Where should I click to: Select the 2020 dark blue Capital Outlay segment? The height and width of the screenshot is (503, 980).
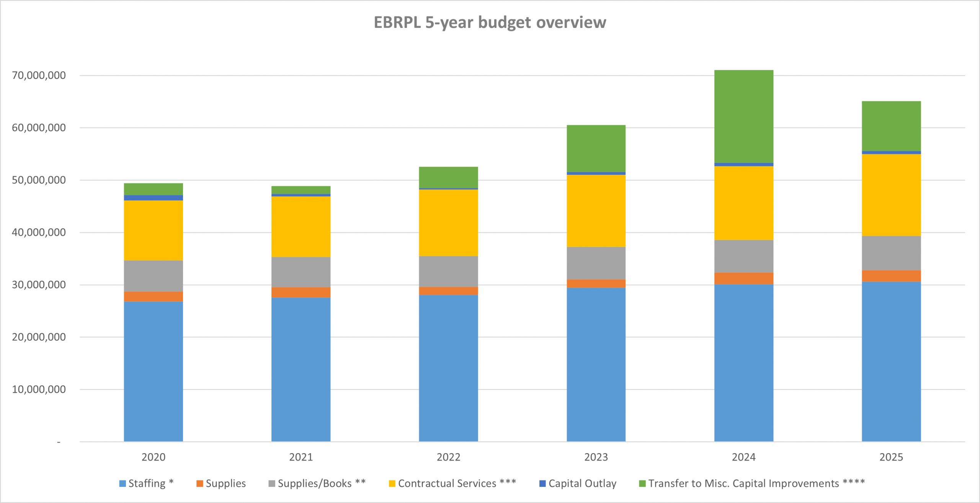[x=154, y=198]
